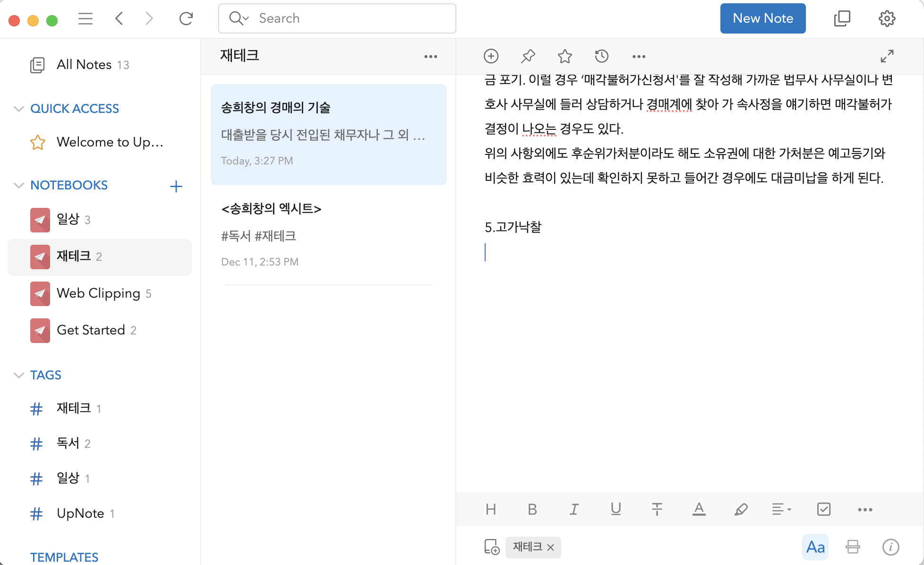Expand editor to full screen
Screen dimensions: 924x565
[887, 56]
